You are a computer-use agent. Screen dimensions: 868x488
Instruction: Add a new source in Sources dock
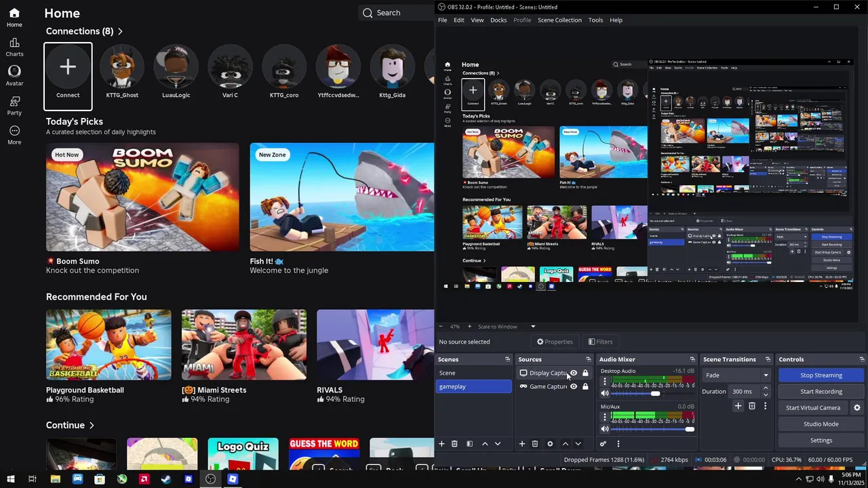(522, 444)
